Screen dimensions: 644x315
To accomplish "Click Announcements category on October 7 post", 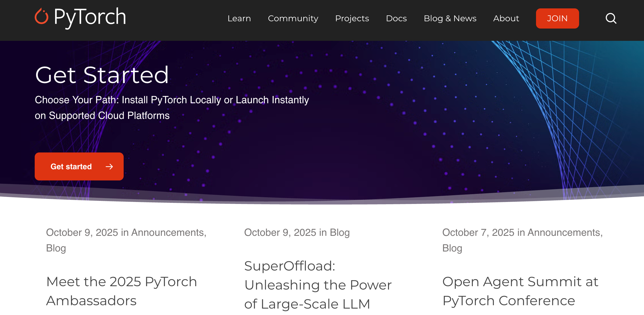I will (x=565, y=232).
